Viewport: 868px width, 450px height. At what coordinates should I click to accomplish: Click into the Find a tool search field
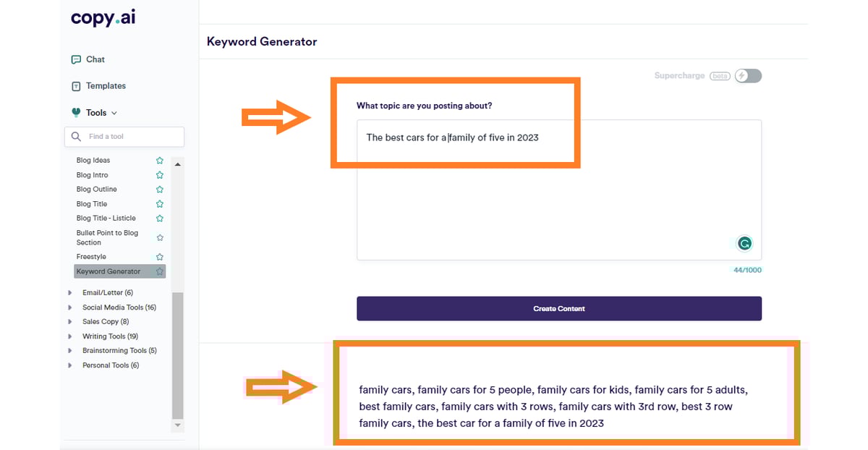130,137
